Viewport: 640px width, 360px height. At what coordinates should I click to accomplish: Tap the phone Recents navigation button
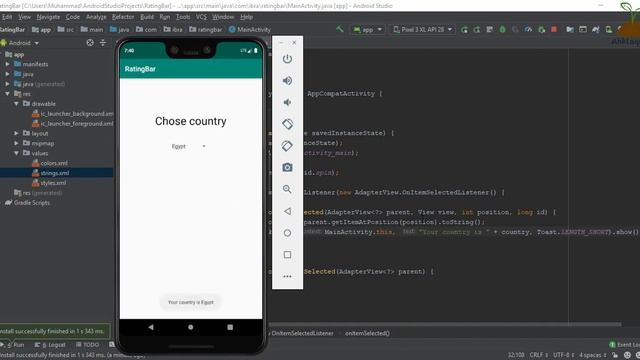pos(230,327)
